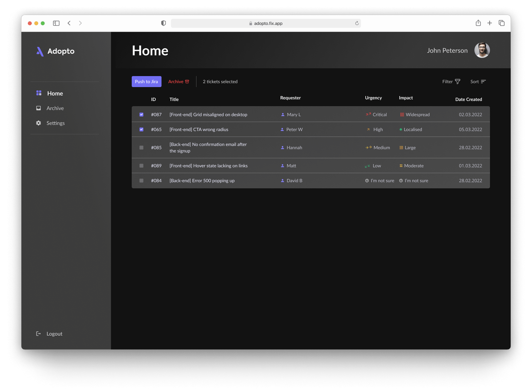Click the Adopto logo icon
The height and width of the screenshot is (392, 532).
[40, 52]
